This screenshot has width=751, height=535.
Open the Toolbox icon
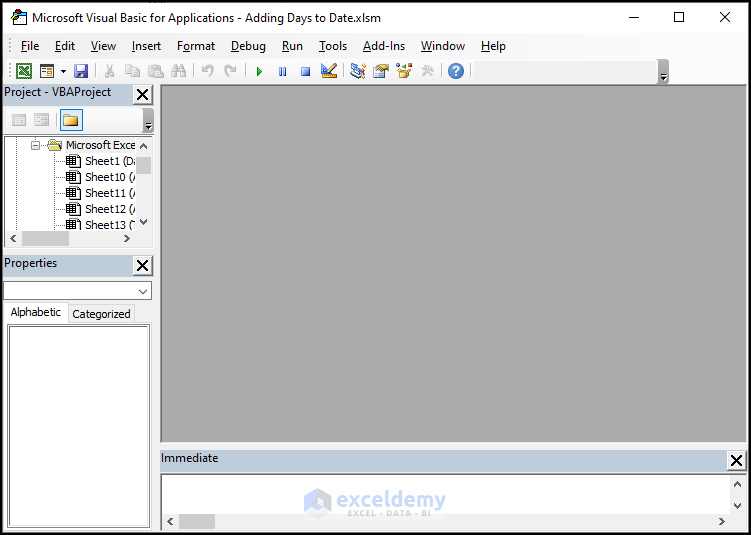427,71
